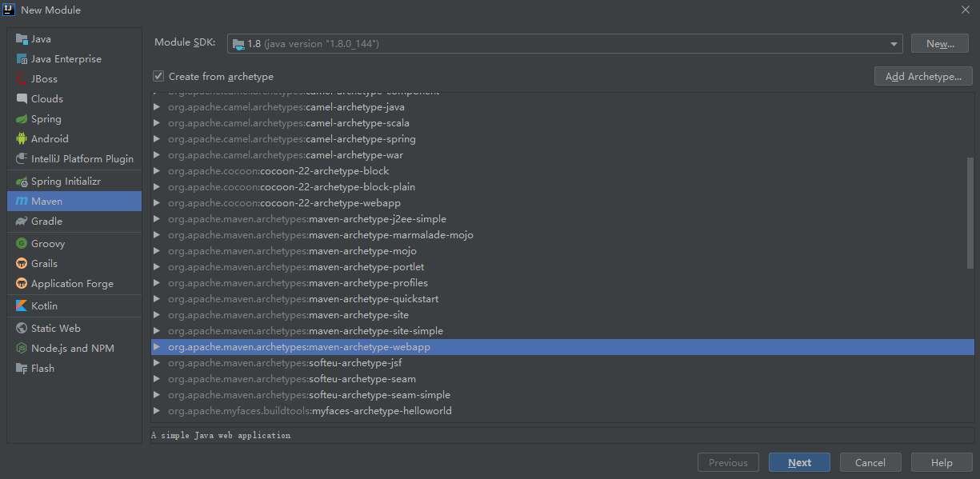Click the Kotlin logo icon
The width and height of the screenshot is (980, 479).
pyautogui.click(x=22, y=306)
